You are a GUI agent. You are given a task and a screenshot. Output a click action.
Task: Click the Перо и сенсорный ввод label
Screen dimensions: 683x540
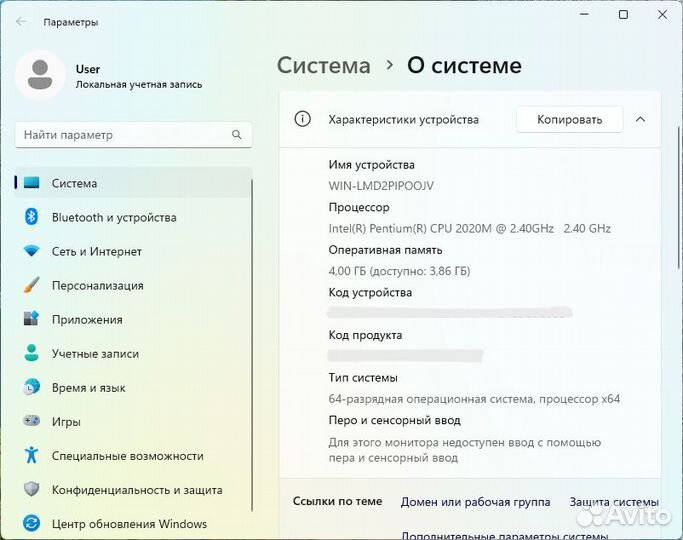394,420
